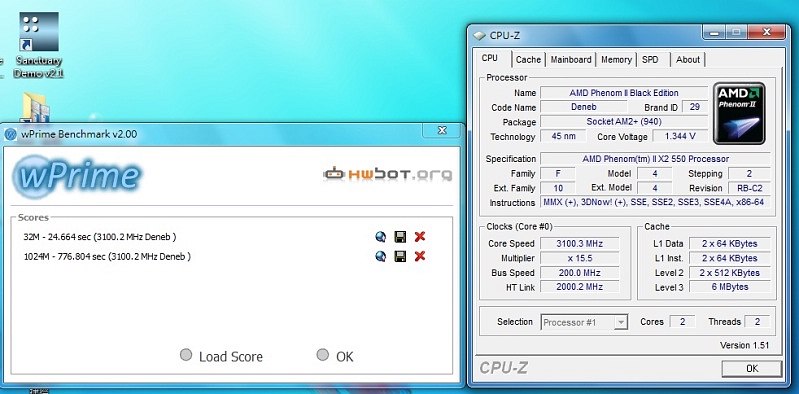View online the 32M score globe icon
Viewport: 799px width, 394px height.
click(x=380, y=237)
